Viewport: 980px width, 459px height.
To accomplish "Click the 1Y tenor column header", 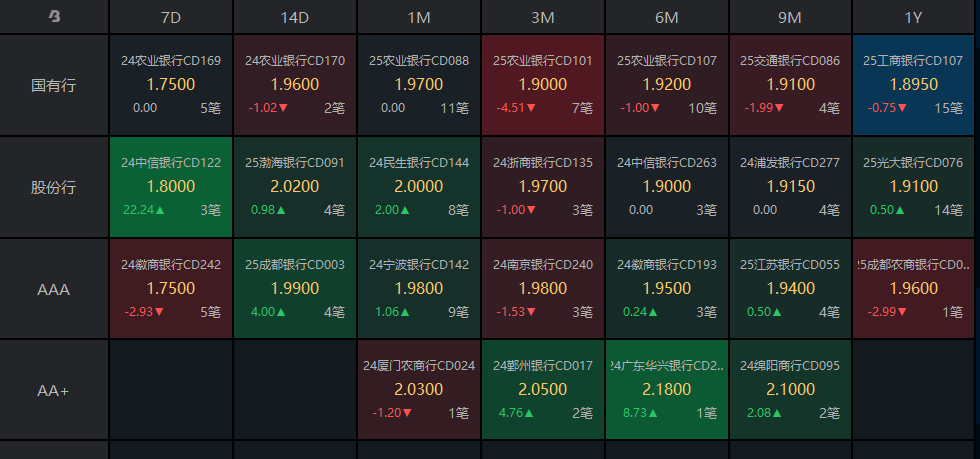I will [x=914, y=17].
